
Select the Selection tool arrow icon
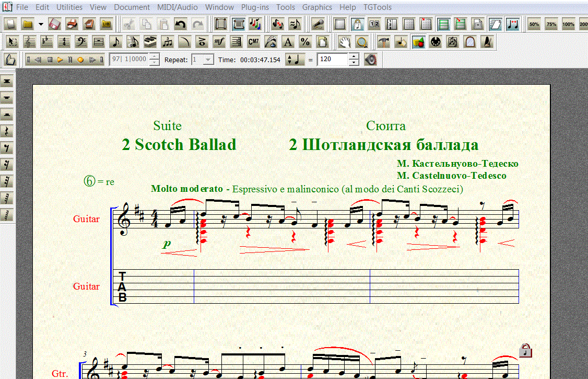pos(13,42)
